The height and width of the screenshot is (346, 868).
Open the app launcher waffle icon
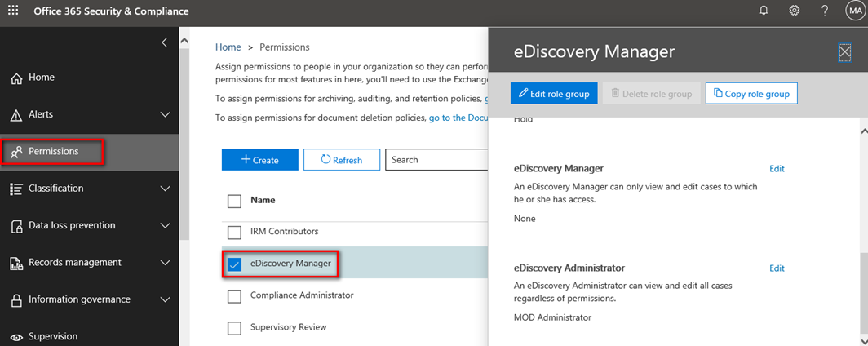13,11
